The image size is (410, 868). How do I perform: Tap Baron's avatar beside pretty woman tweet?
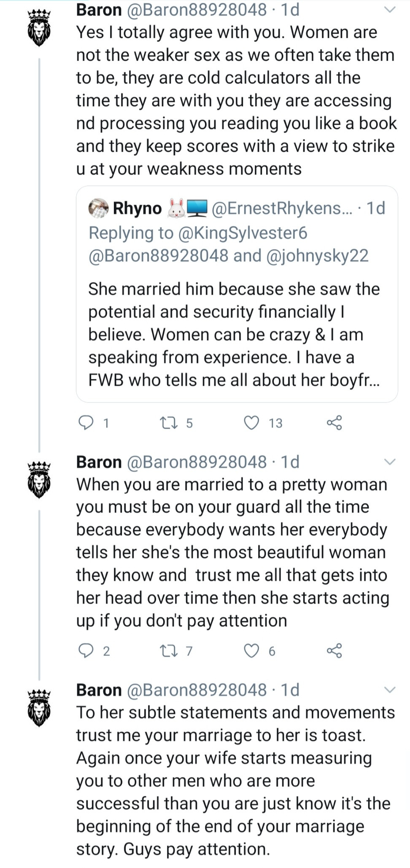[x=39, y=480]
